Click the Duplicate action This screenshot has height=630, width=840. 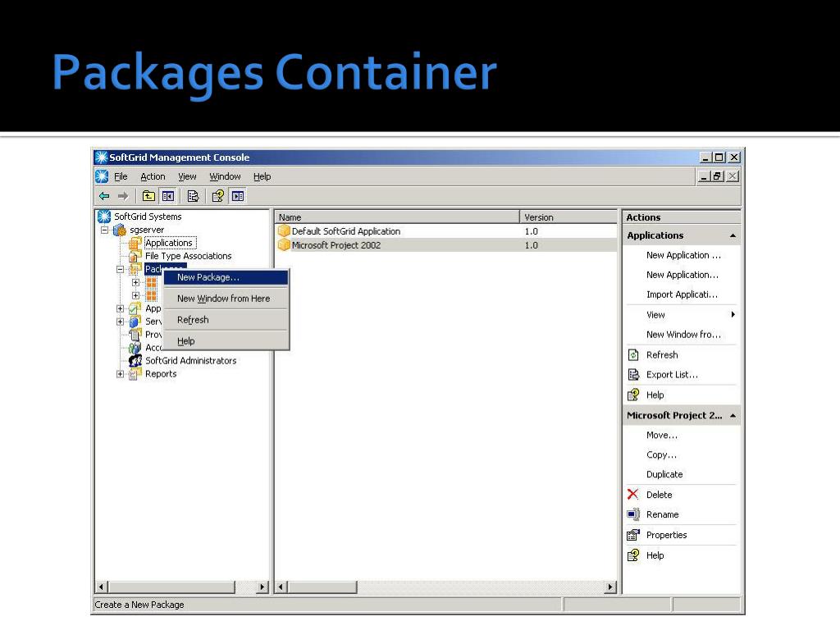(x=664, y=474)
